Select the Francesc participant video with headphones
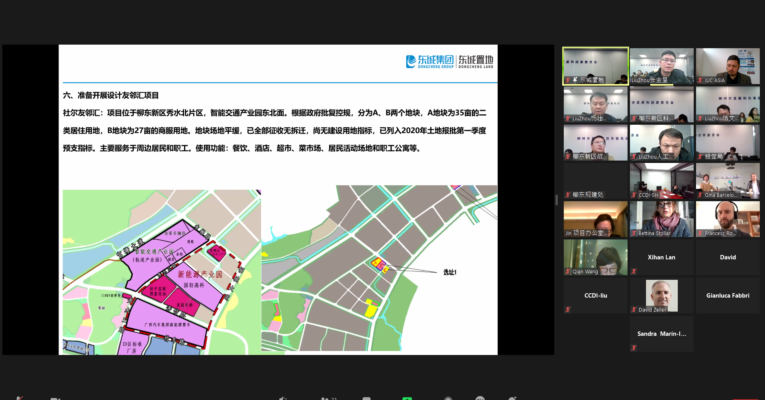765x400 pixels. click(727, 219)
